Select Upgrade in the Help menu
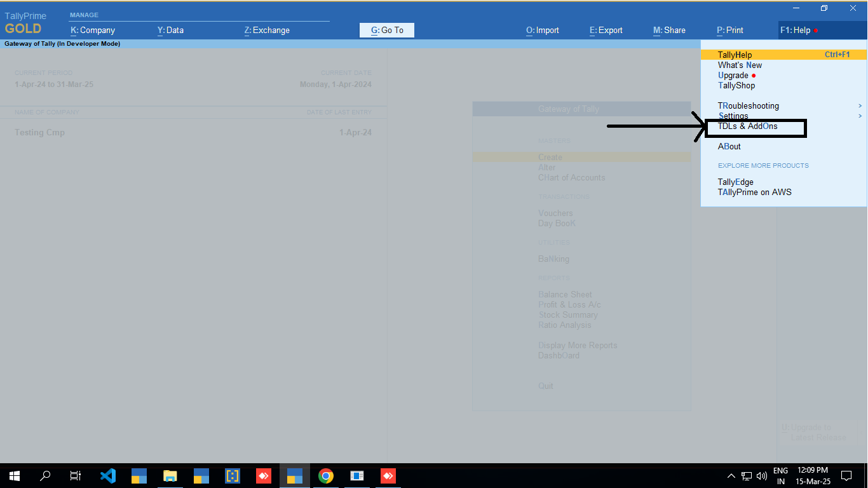Image resolution: width=868 pixels, height=488 pixels. 733,75
